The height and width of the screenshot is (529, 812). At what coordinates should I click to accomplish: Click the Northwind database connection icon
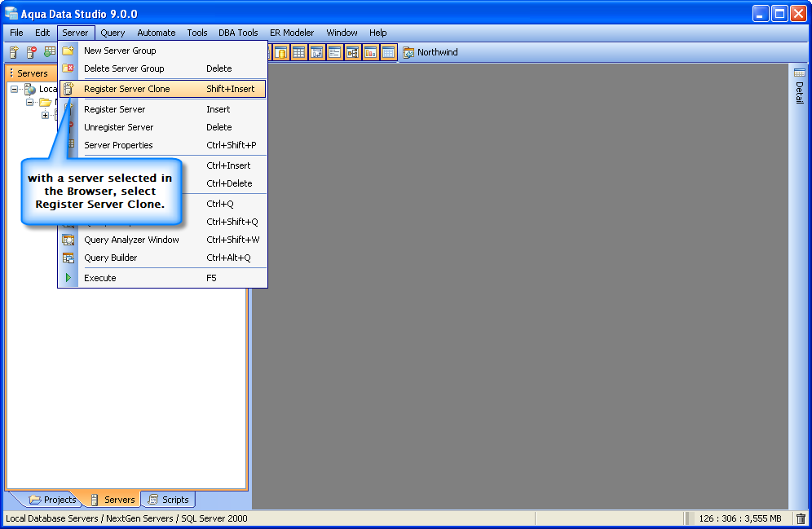tap(408, 52)
